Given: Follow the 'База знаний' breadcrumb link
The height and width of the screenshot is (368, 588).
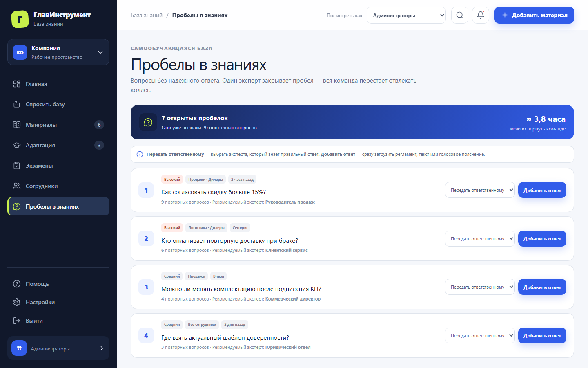Looking at the screenshot, I should (147, 15).
